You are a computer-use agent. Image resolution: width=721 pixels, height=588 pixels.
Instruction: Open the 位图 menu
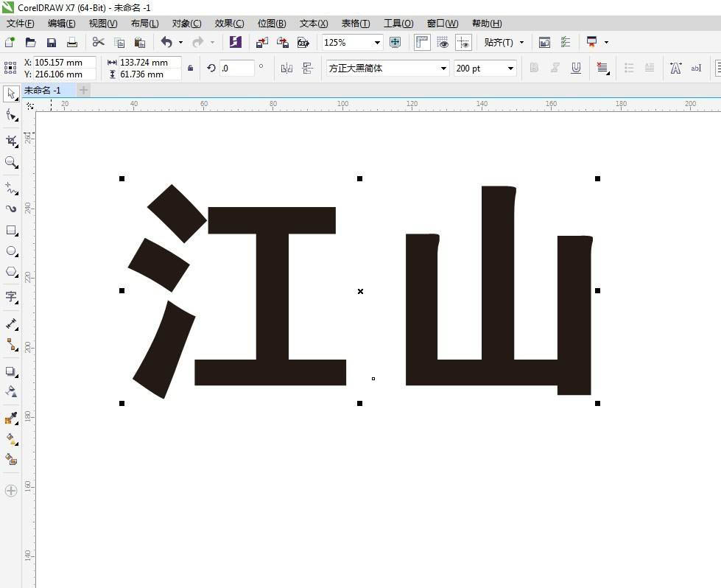pos(271,23)
